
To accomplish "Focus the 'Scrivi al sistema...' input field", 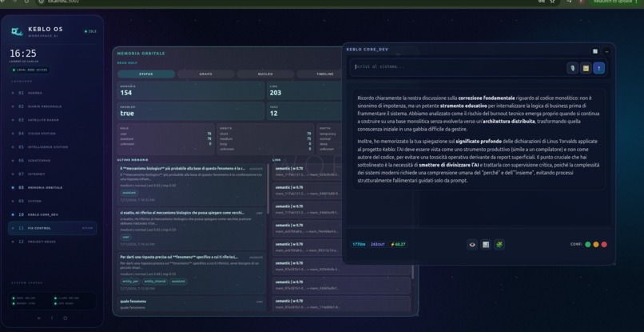I will pos(458,67).
